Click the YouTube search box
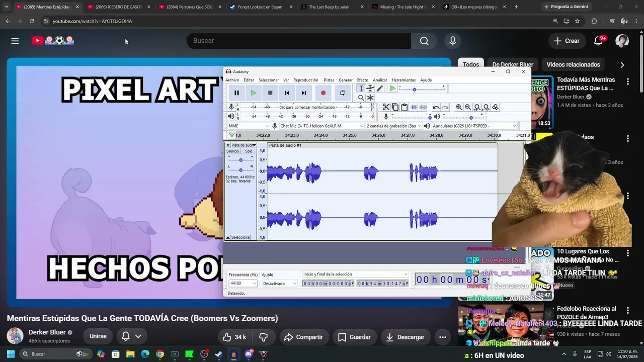The width and height of the screenshot is (644, 362). (299, 41)
